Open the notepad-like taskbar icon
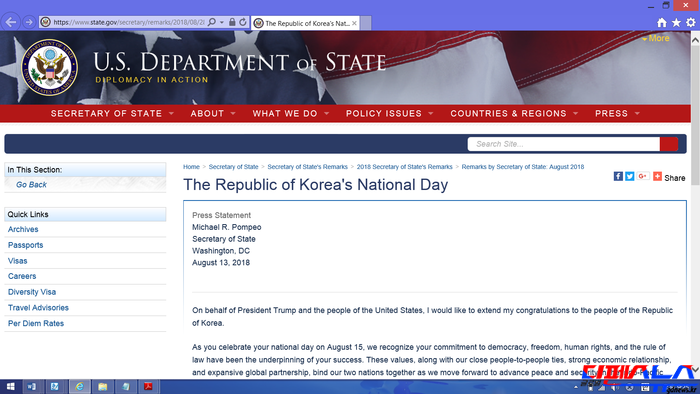The image size is (700, 394). (x=126, y=386)
